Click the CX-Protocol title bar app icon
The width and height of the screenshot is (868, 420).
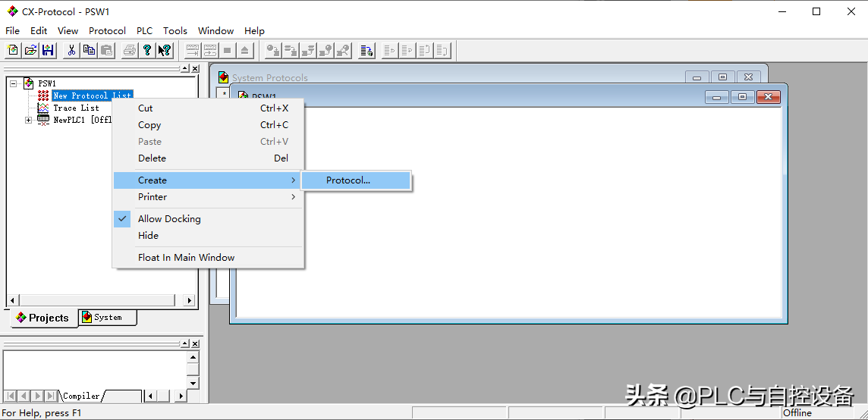pos(12,11)
